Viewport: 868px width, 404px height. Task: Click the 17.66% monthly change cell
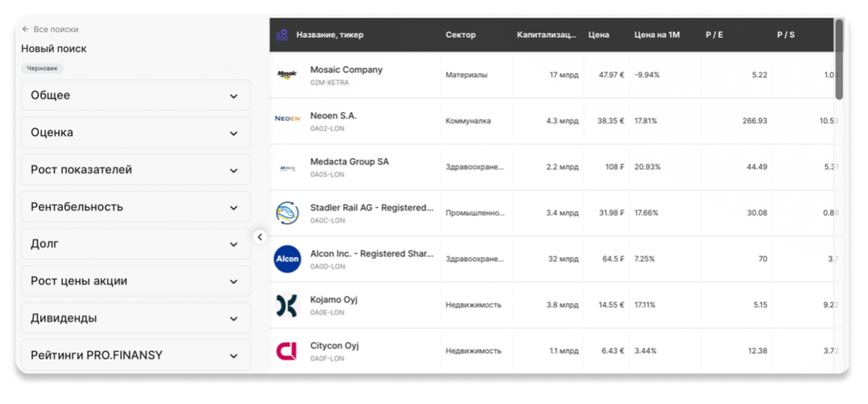(x=646, y=213)
